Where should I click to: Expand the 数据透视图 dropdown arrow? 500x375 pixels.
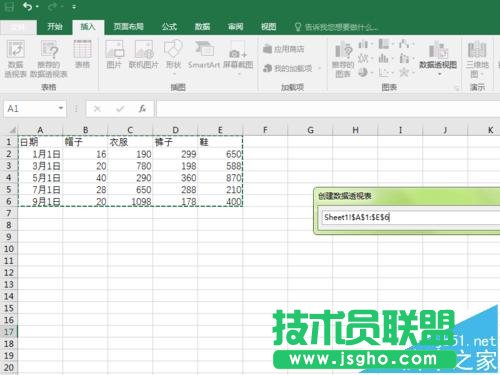(439, 74)
